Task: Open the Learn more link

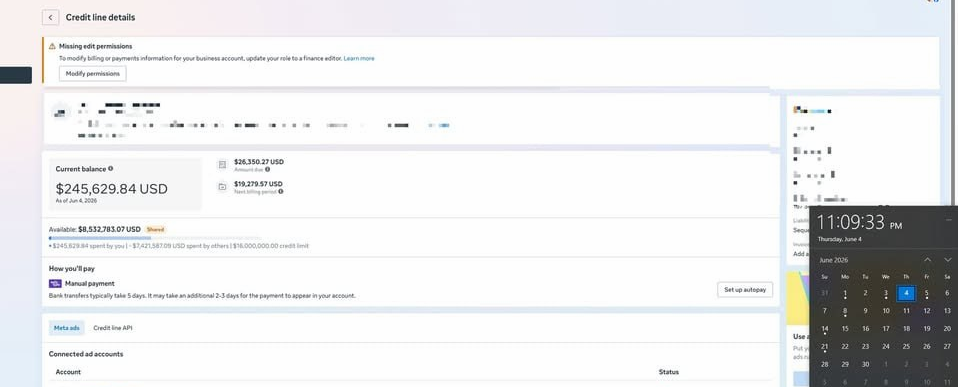Action: point(359,59)
